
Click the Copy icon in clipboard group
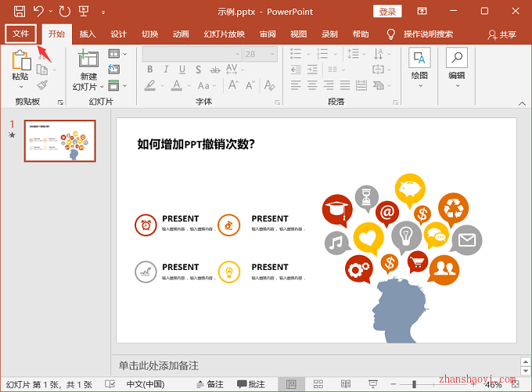coord(42,70)
